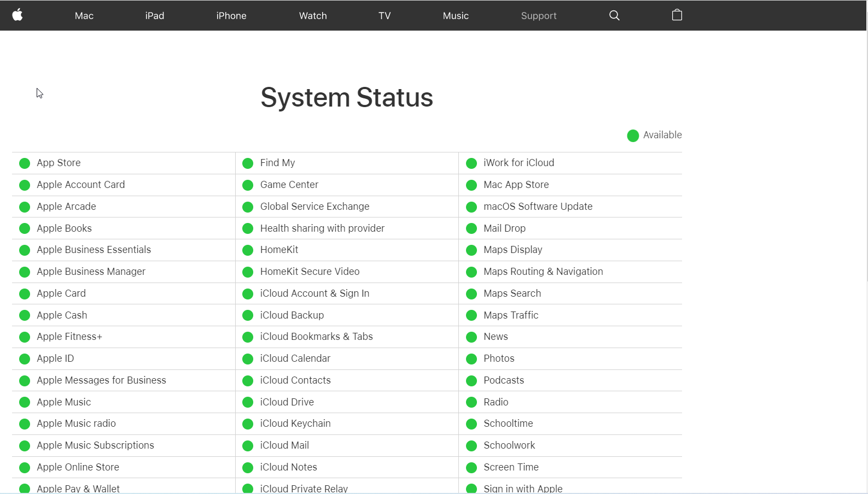
Task: Click the Available legend green dot
Action: (x=633, y=136)
